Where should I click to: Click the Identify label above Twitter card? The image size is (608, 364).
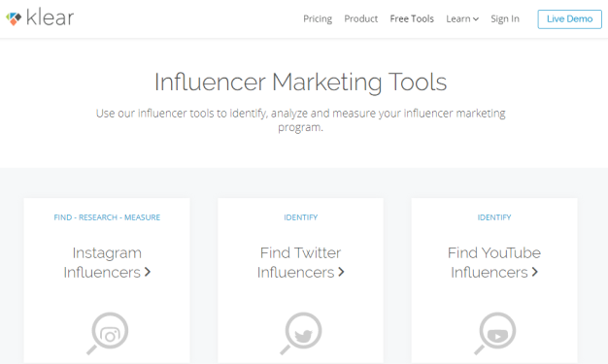tap(301, 217)
